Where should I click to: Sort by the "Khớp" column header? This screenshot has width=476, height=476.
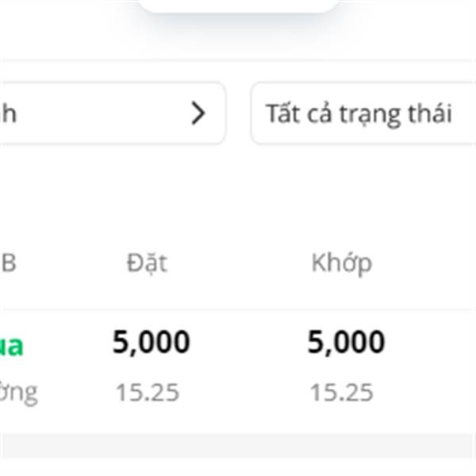point(342,263)
